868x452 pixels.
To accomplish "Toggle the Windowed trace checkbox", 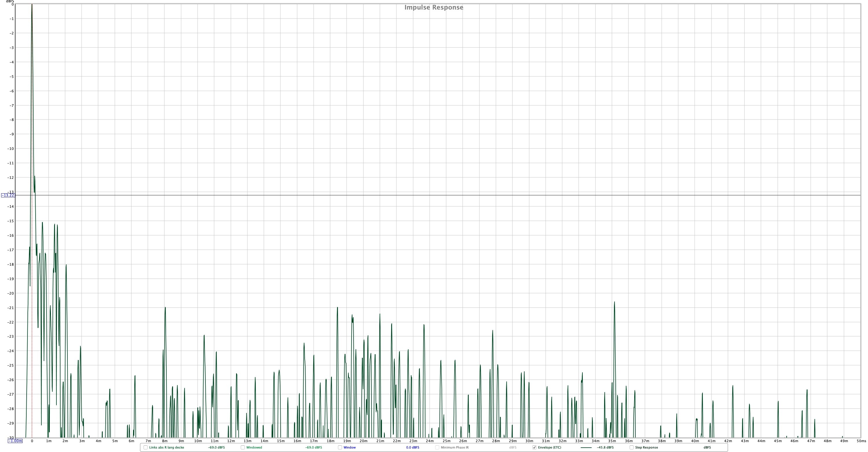I will (x=243, y=447).
